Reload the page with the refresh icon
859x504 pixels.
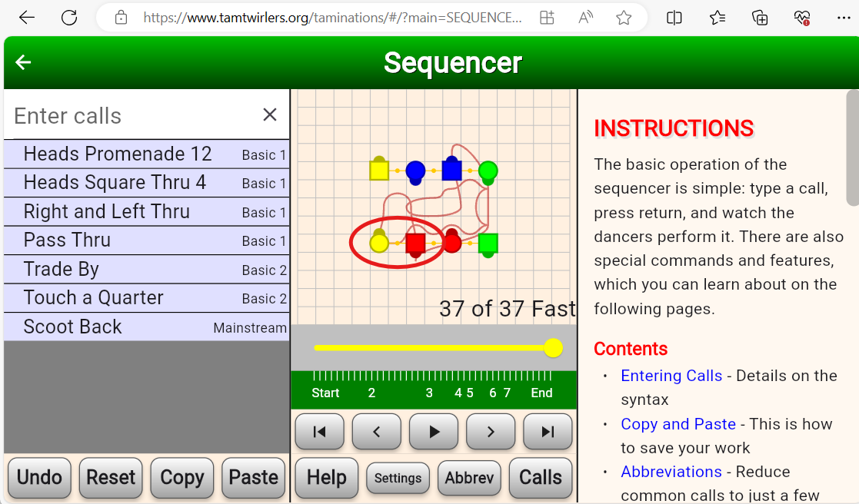click(x=69, y=18)
